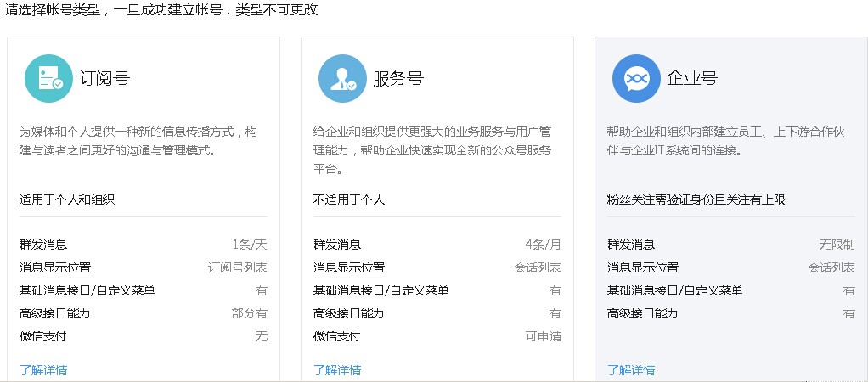Click the 无限制 value in 企业号 card
This screenshot has height=382, width=868.
(837, 244)
